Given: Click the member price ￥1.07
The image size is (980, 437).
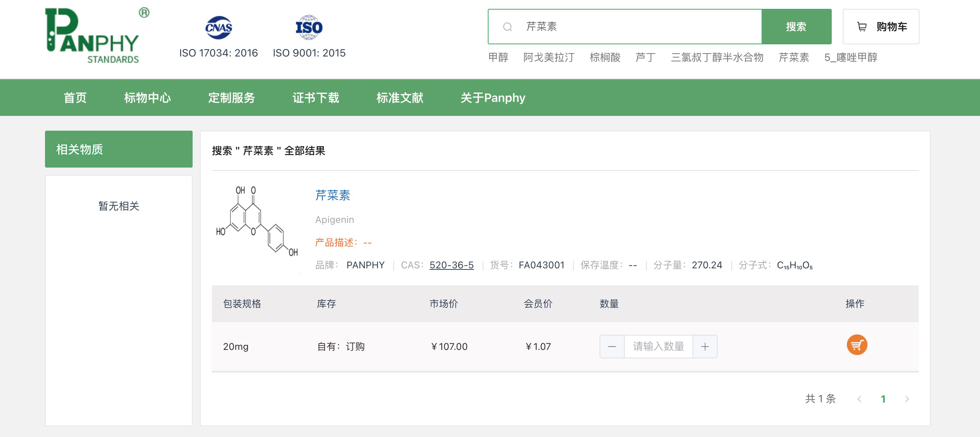Looking at the screenshot, I should (538, 347).
